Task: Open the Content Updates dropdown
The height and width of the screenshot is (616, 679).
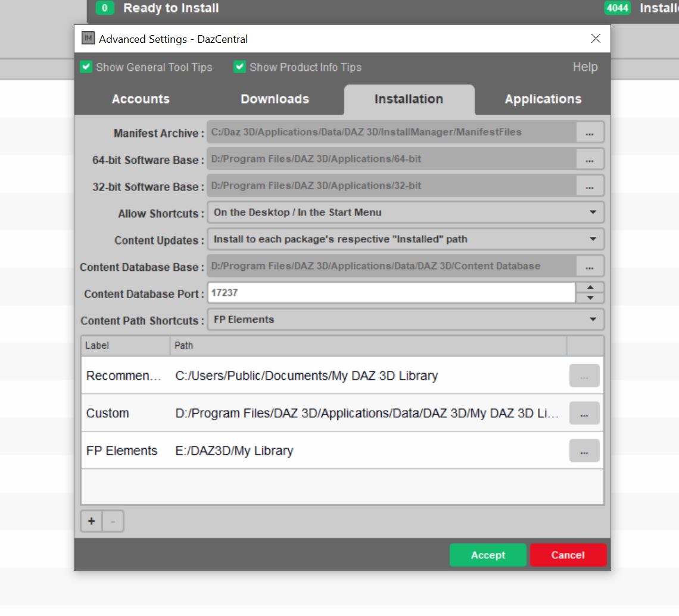Action: [x=406, y=239]
